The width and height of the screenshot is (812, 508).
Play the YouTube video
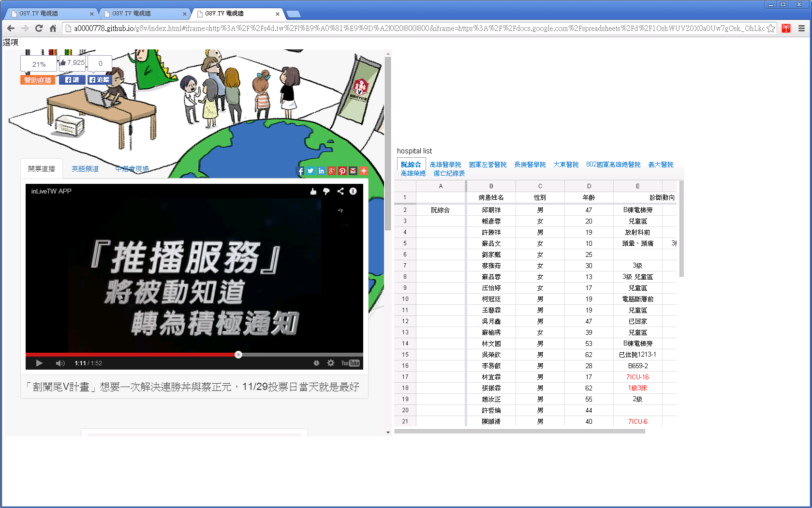[x=39, y=363]
